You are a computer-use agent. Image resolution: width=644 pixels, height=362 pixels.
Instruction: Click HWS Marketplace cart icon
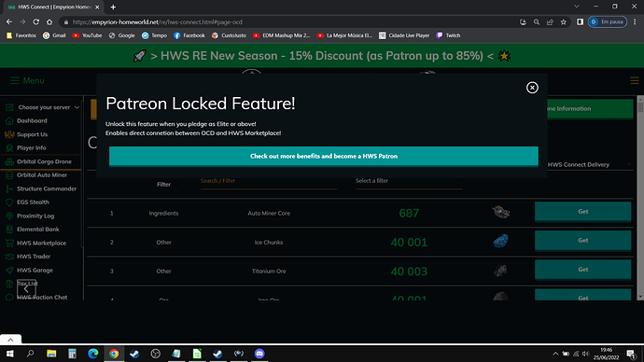coord(9,243)
